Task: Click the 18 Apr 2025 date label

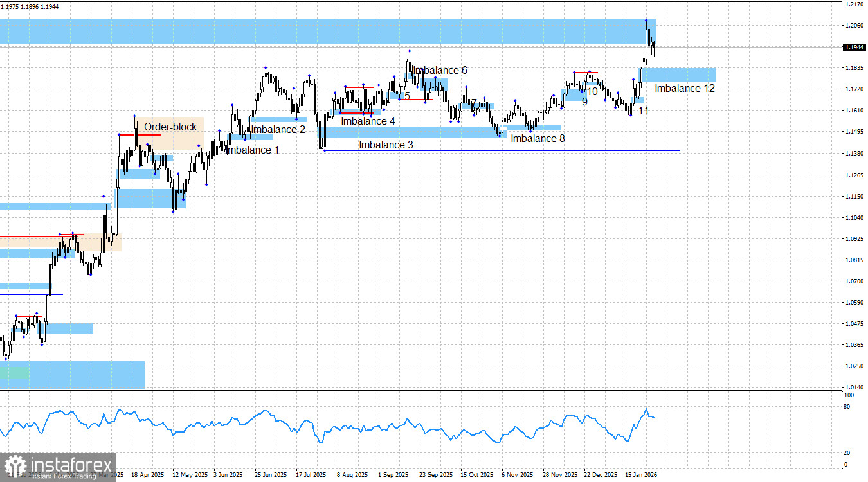Action: click(147, 475)
